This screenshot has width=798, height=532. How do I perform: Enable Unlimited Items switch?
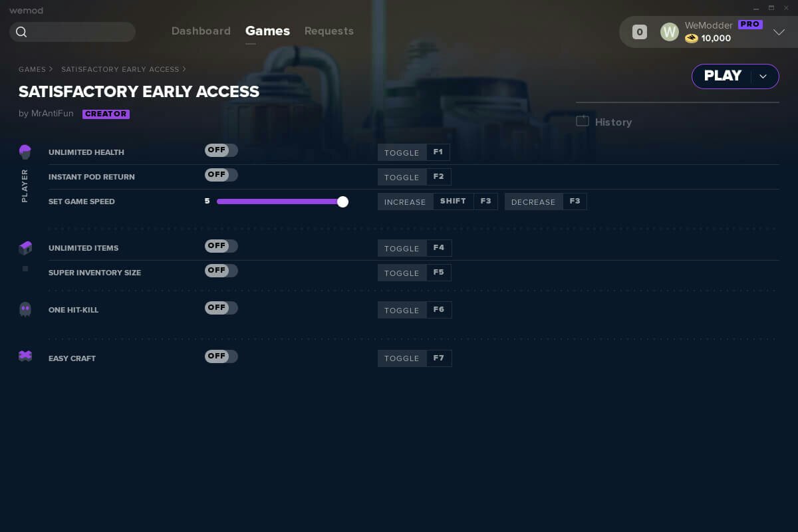221,246
